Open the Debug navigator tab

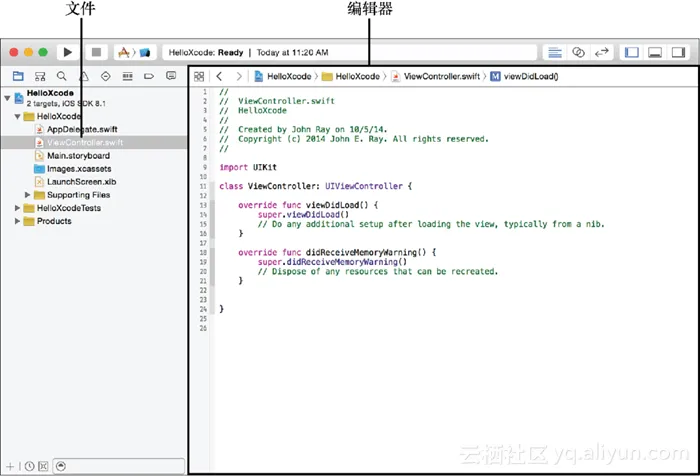pos(128,76)
